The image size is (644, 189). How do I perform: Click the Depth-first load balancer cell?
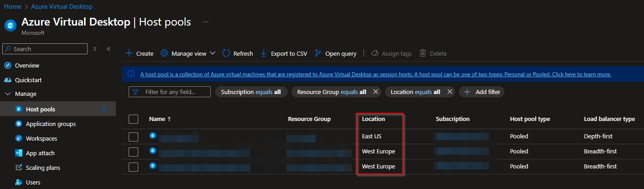(598, 136)
